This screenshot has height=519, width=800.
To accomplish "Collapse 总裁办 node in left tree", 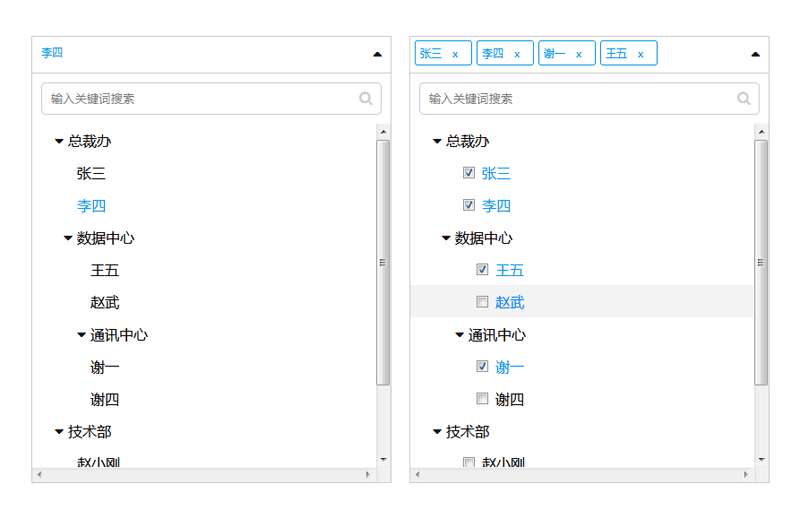I will point(59,142).
